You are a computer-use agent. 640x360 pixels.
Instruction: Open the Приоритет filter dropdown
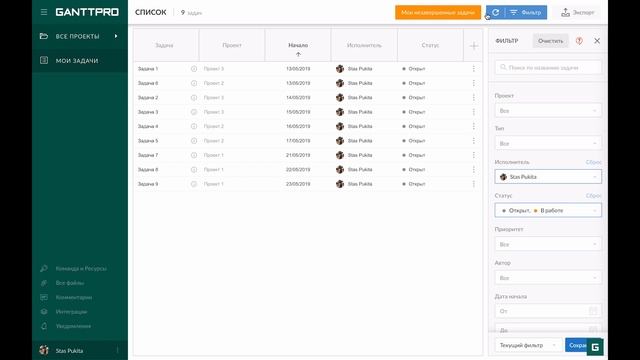(x=548, y=244)
